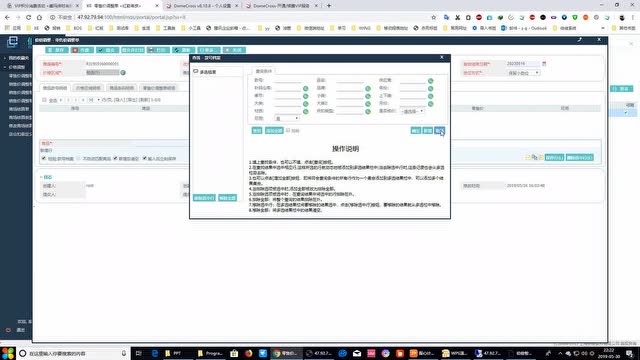Viewport: 640px width, 360px height.
Task: Click toolbar print button with printer icon
Action: pos(158,50)
